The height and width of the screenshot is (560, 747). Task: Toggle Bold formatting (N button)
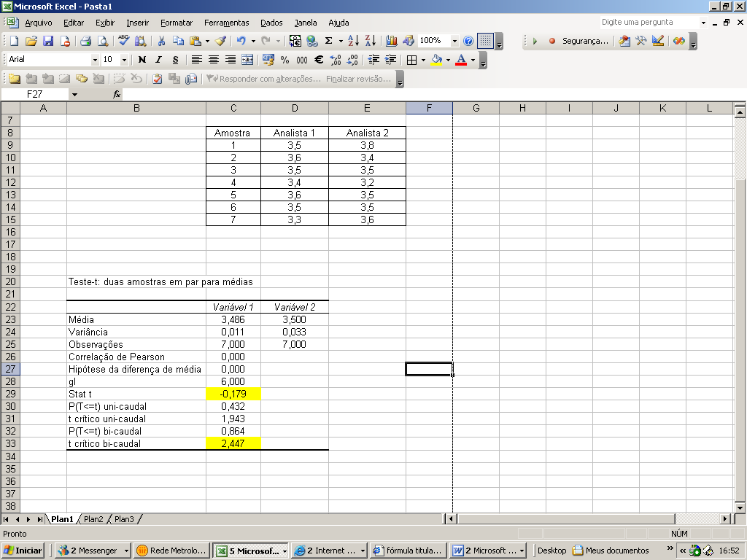(142, 60)
